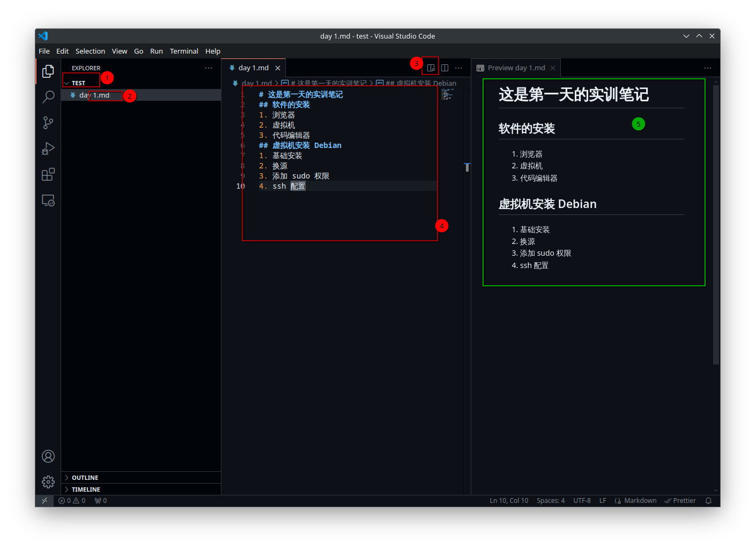Select the UTF-8 encoding indicator

(582, 501)
